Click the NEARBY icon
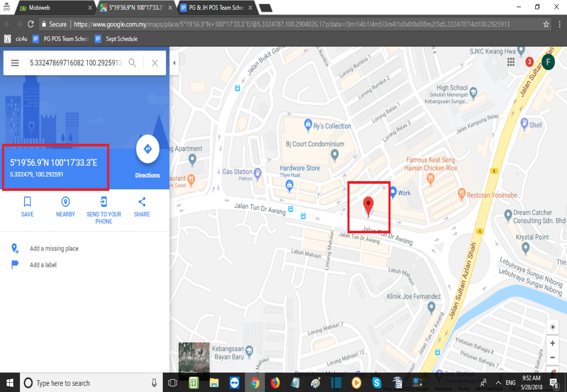The image size is (567, 392). tap(65, 202)
